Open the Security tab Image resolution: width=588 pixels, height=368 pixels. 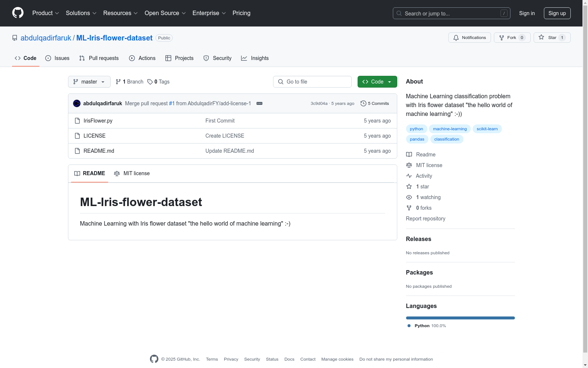[218, 58]
